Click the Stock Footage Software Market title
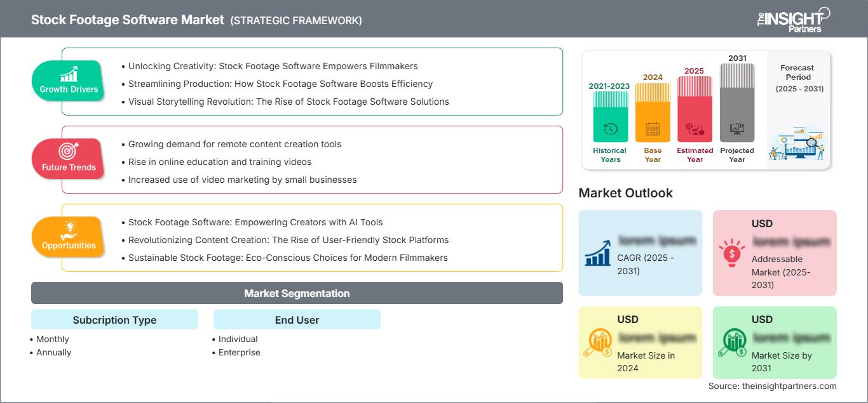This screenshot has width=868, height=403. coord(128,20)
